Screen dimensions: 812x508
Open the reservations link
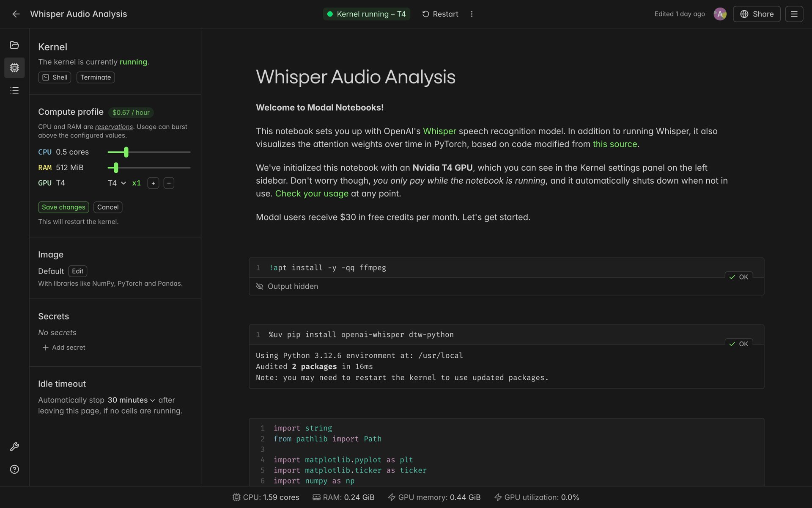coord(114,127)
